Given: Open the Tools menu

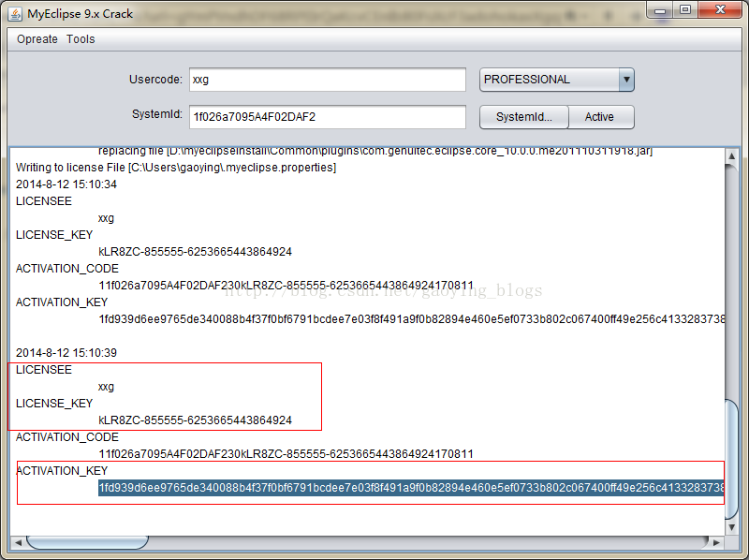Looking at the screenshot, I should point(81,39).
